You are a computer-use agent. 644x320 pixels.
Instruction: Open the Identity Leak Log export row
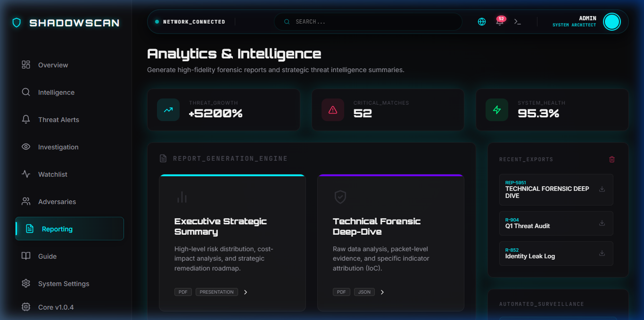pyautogui.click(x=556, y=254)
